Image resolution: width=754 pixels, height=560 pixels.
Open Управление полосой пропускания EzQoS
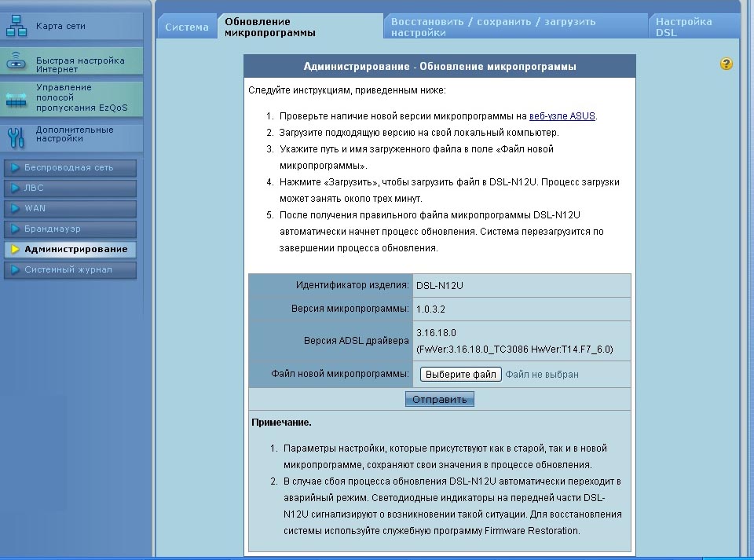[71, 98]
